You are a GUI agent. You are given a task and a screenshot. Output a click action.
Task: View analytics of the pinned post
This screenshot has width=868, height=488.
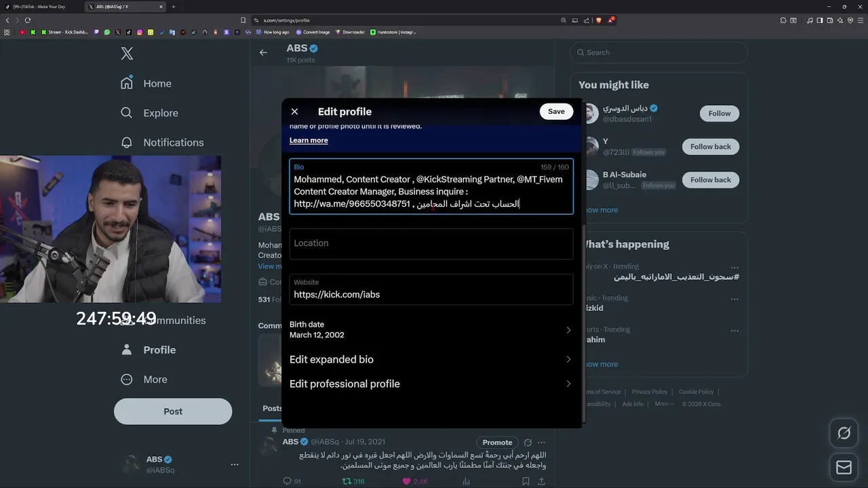tap(466, 481)
